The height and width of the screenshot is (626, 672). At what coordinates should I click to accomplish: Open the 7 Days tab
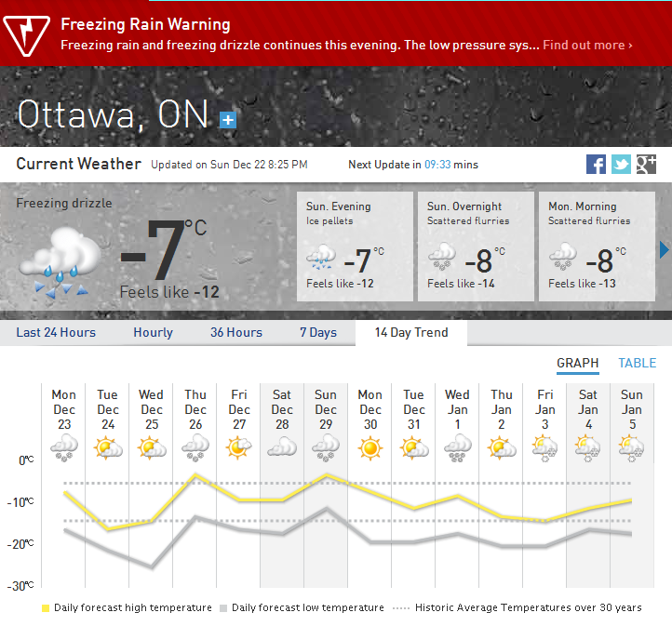(x=317, y=332)
